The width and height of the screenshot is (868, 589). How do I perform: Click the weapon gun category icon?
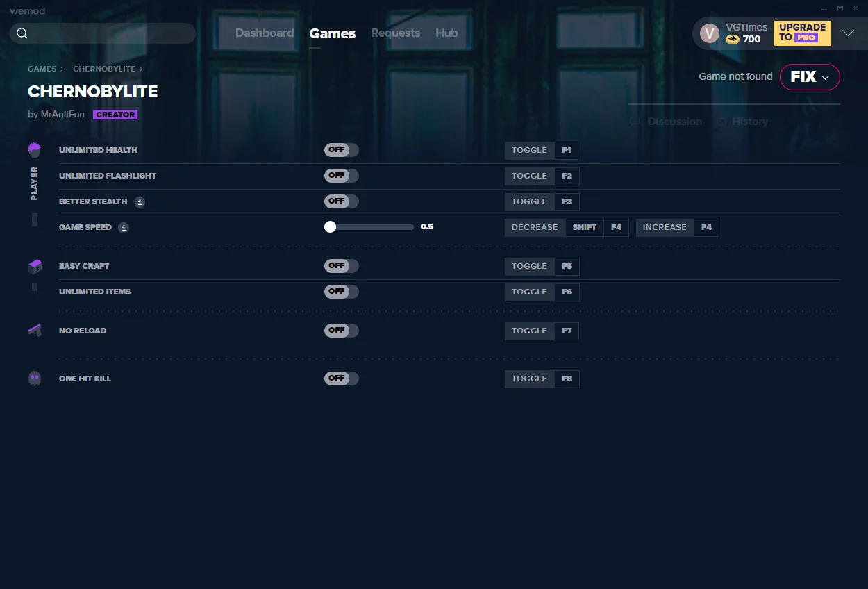point(35,331)
